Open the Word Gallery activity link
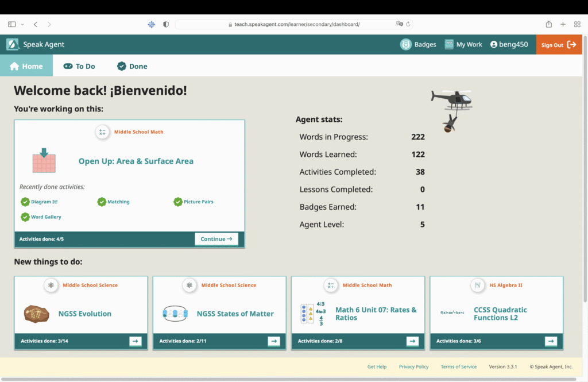 click(x=46, y=217)
